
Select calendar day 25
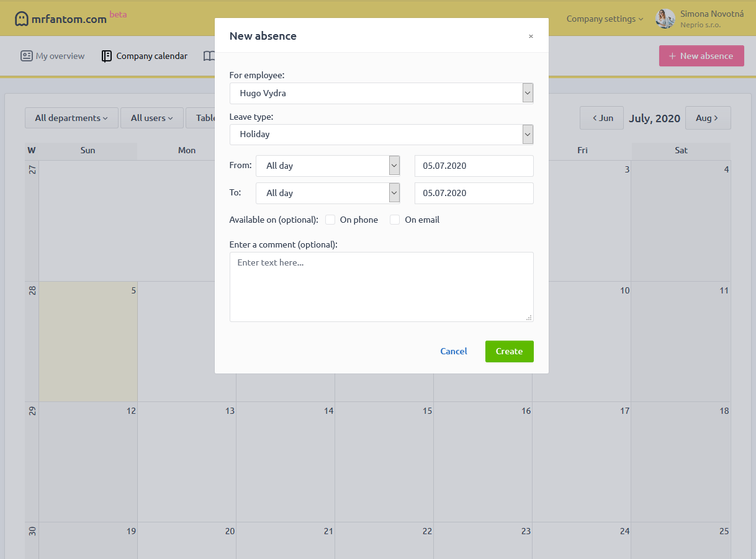pos(681,540)
